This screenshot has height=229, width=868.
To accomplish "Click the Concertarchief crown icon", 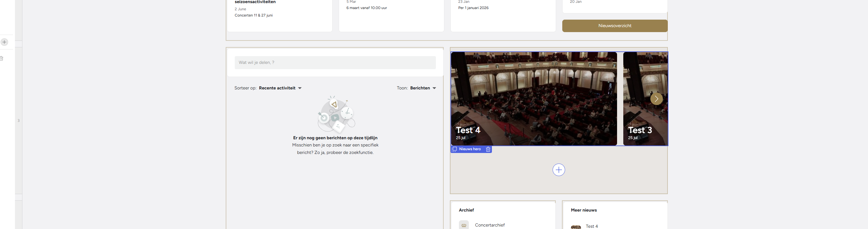I will [x=464, y=225].
